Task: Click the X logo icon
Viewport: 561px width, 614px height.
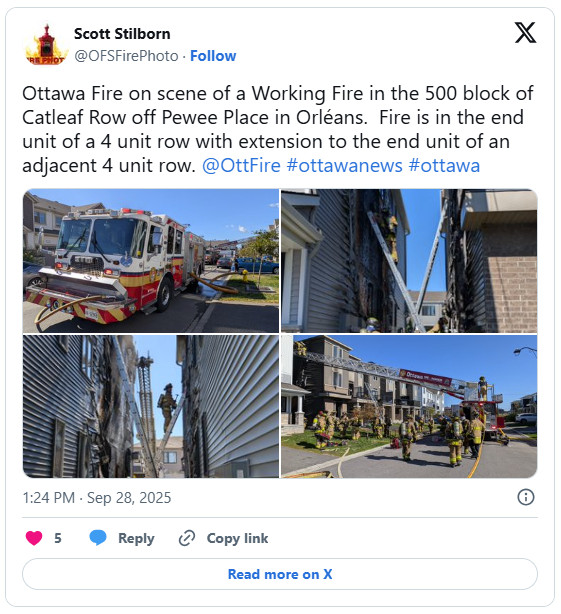Action: [525, 33]
